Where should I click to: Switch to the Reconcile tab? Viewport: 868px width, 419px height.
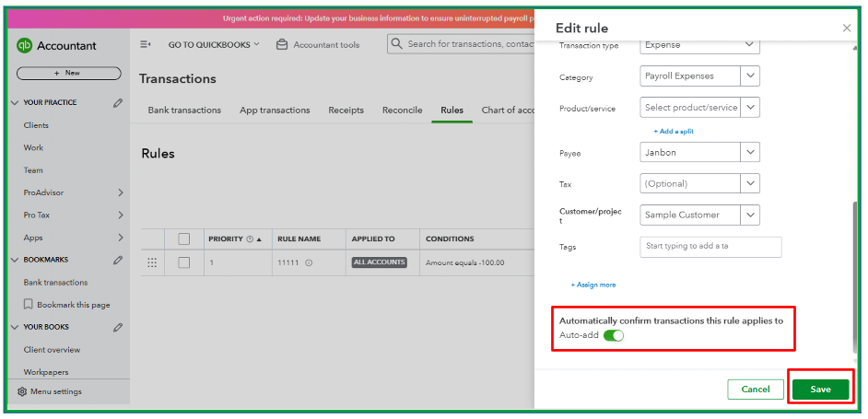(402, 111)
